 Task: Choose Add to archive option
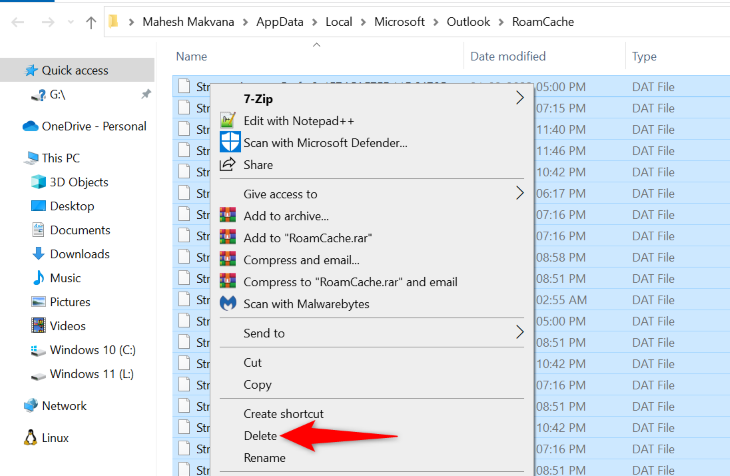click(372, 216)
